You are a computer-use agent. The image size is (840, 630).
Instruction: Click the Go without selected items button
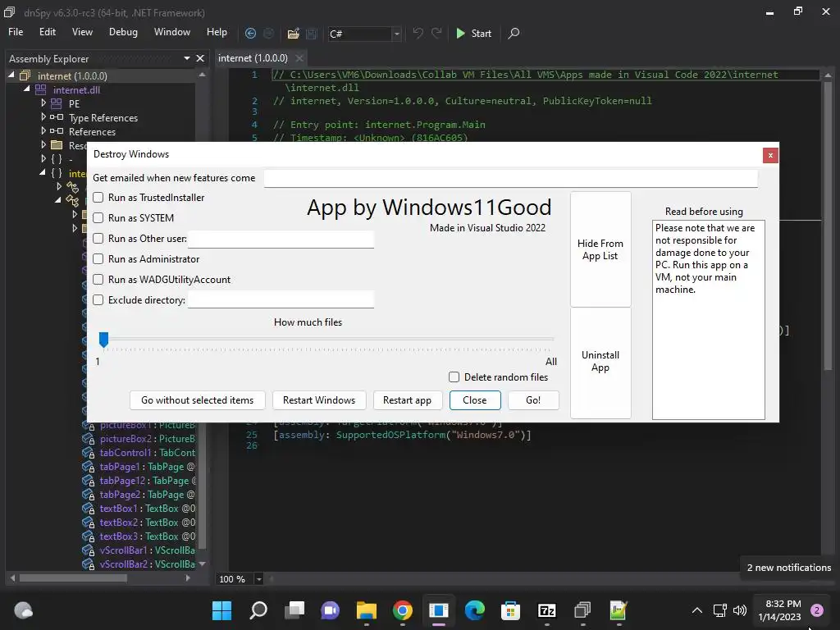pos(197,400)
